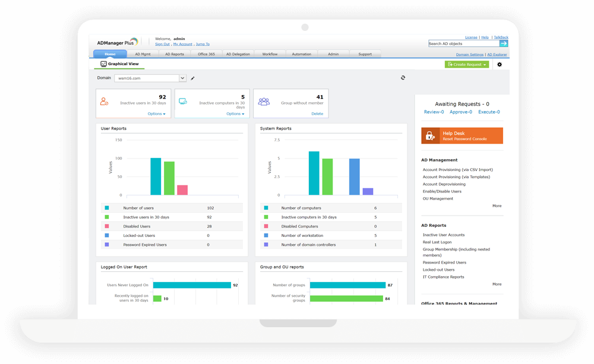The height and width of the screenshot is (364, 594).
Task: Open the Create Request dropdown
Action: click(467, 64)
